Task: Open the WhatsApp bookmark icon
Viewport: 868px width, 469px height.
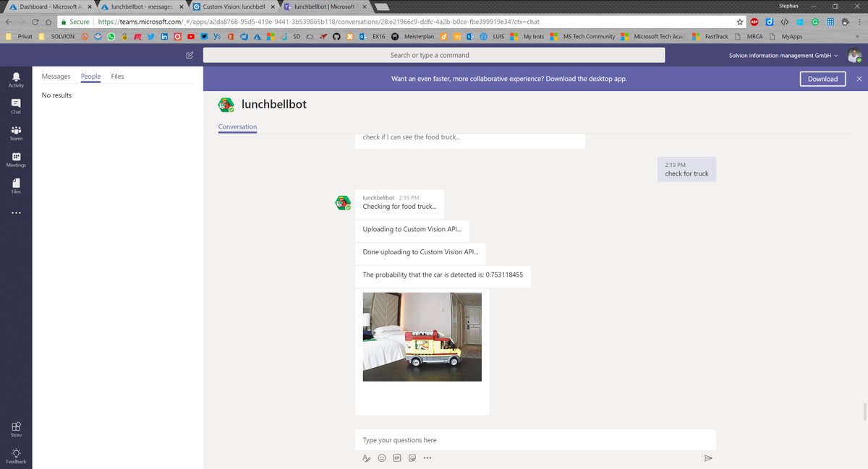Action: pos(111,36)
